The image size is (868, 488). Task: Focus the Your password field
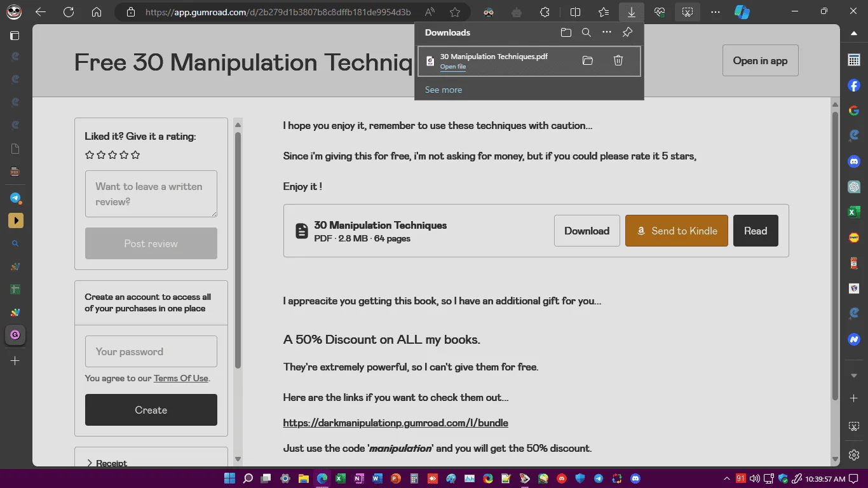point(151,351)
